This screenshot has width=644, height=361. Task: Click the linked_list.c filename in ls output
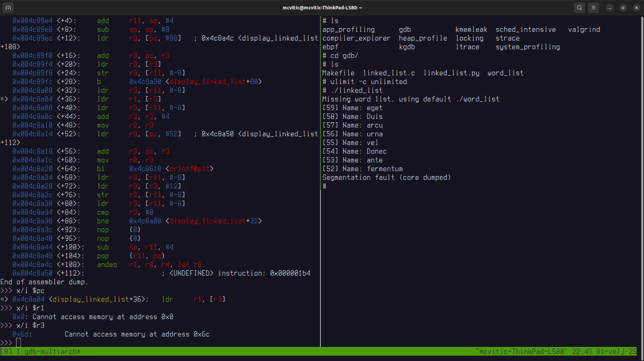[x=389, y=73]
